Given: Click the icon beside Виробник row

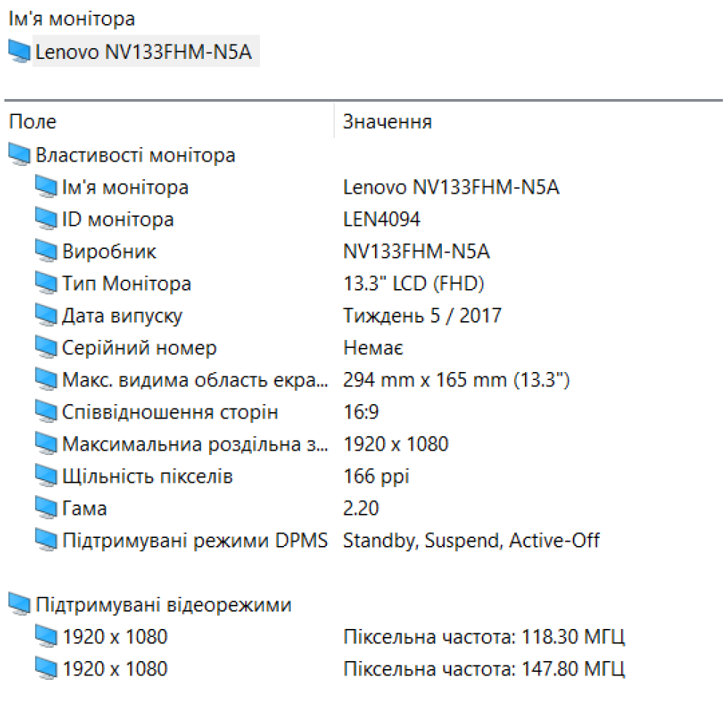Looking at the screenshot, I should tap(46, 251).
